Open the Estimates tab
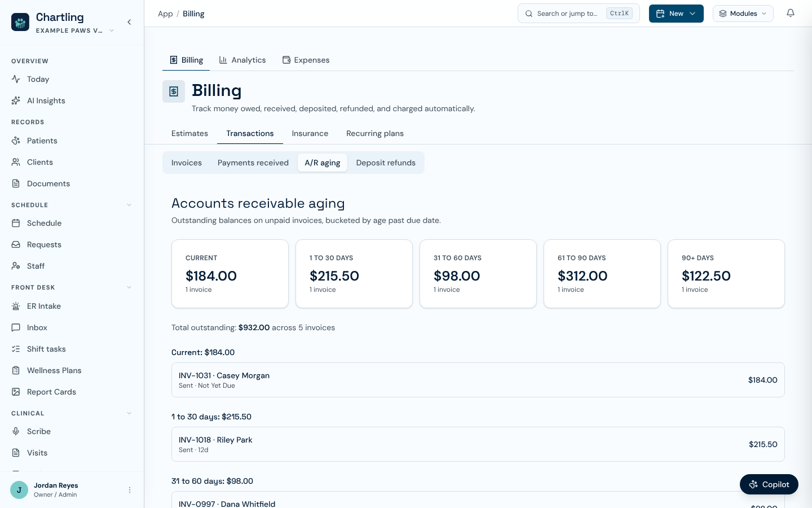 pyautogui.click(x=189, y=133)
